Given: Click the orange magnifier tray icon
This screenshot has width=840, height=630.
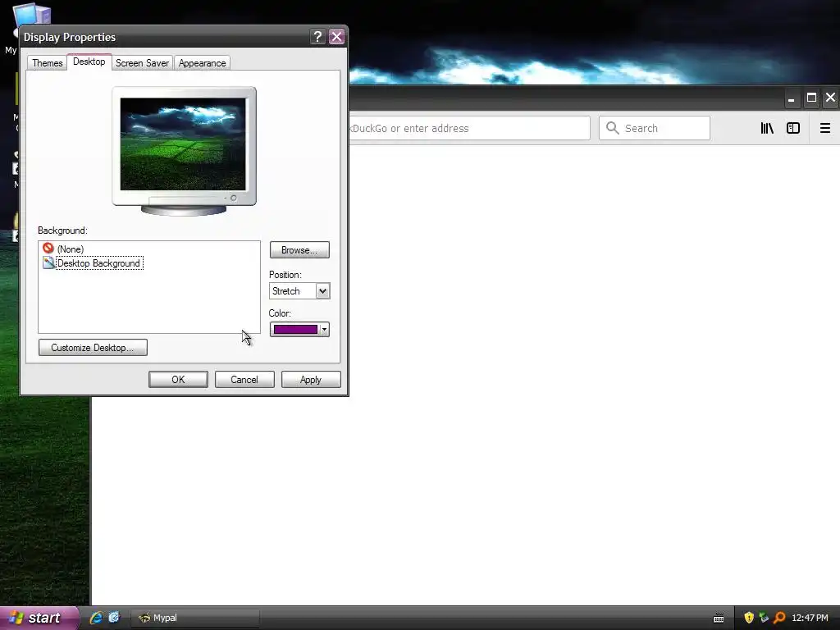Looking at the screenshot, I should [x=779, y=618].
